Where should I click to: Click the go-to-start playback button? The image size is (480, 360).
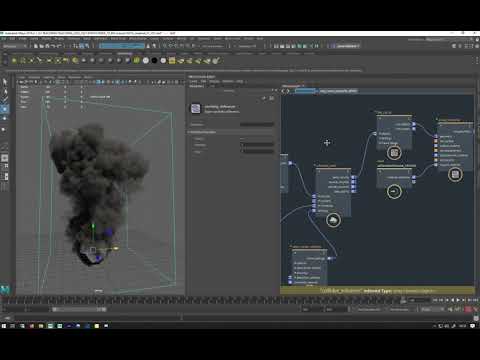434,300
